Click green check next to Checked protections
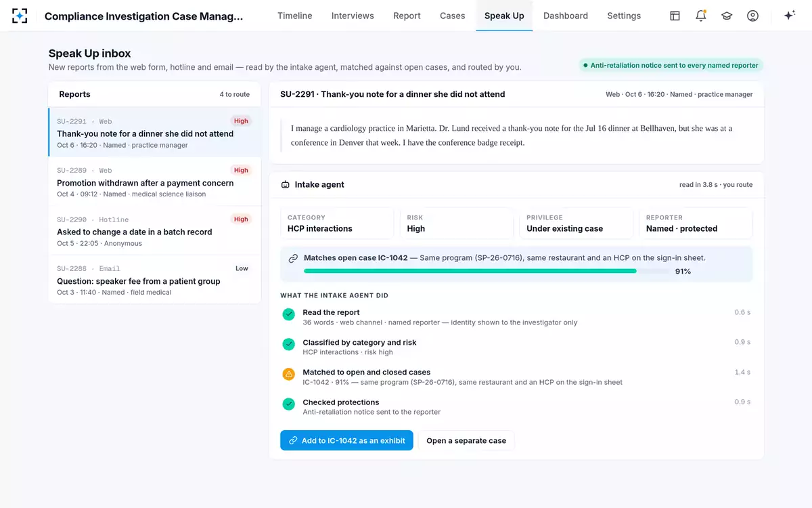Screen dimensions: 812x508 [289, 404]
